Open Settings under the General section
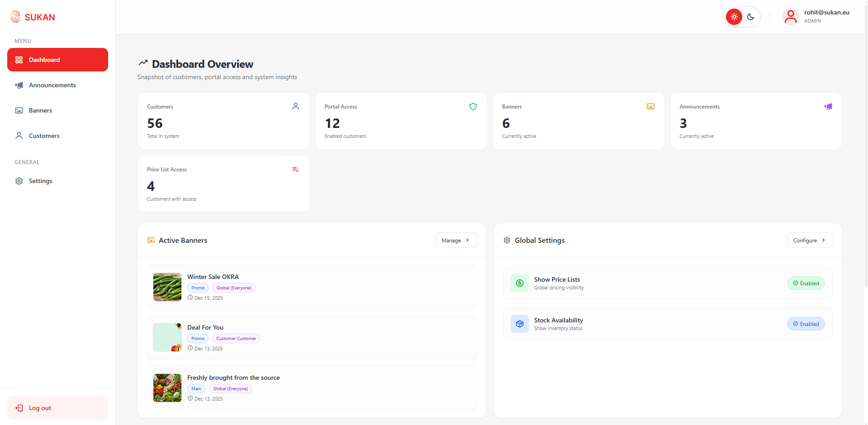 pos(40,181)
